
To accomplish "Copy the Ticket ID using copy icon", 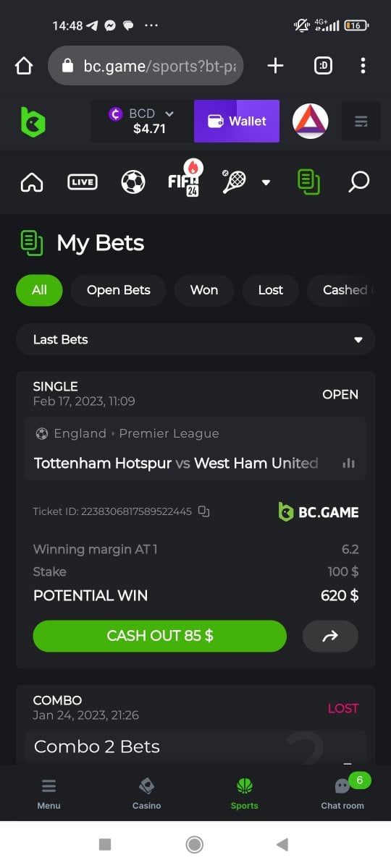I will (204, 511).
